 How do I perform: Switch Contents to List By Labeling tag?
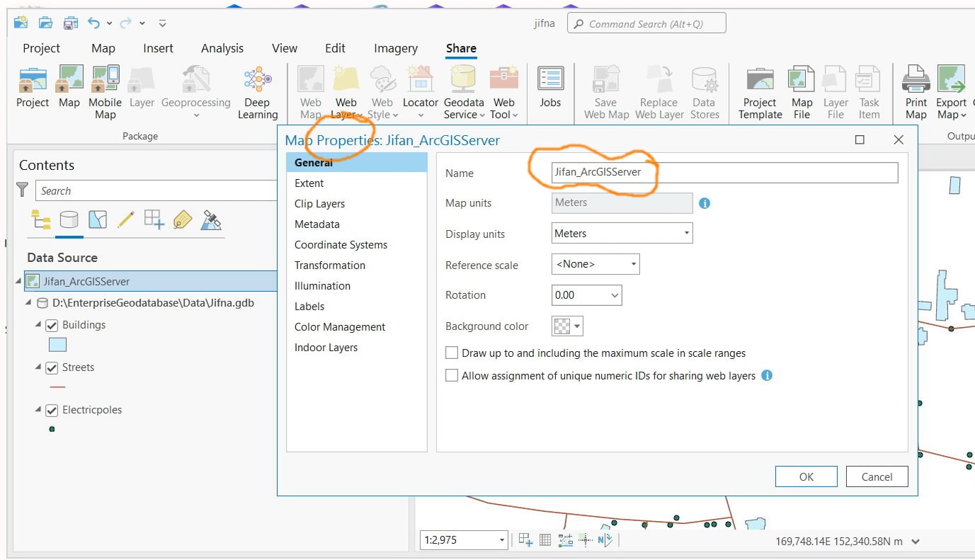coord(183,219)
